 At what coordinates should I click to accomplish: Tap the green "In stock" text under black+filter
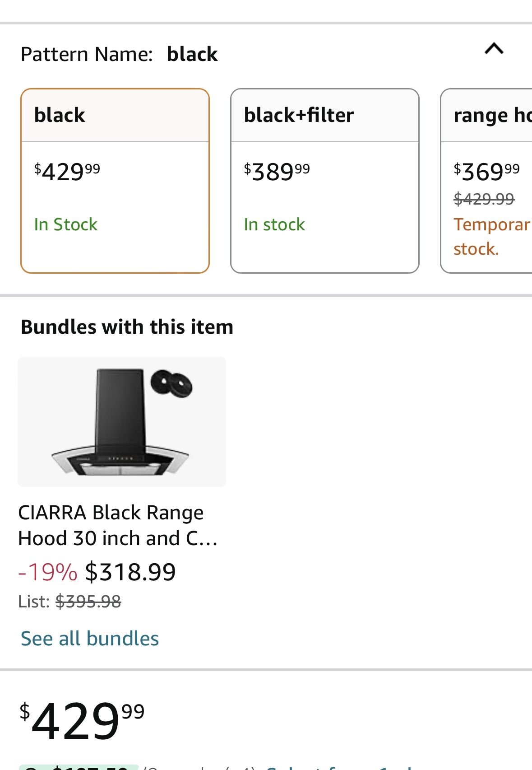pos(274,224)
